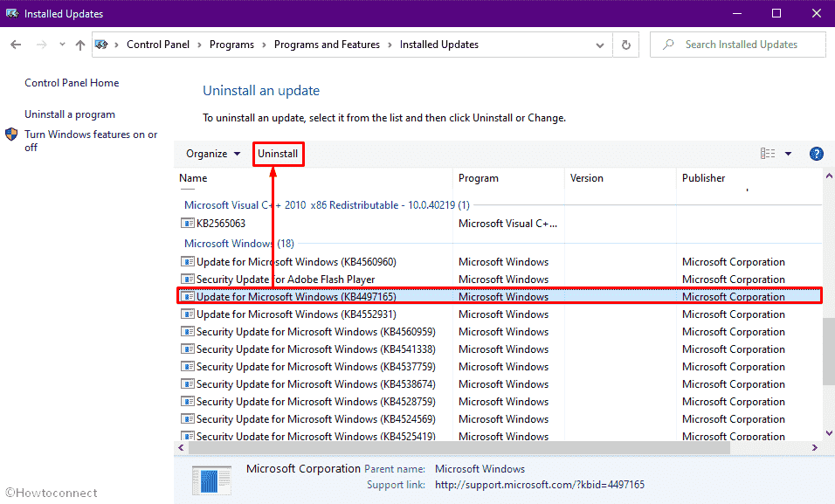835x504 pixels.
Task: Click the Control Panel icon in address bar
Action: click(x=101, y=45)
